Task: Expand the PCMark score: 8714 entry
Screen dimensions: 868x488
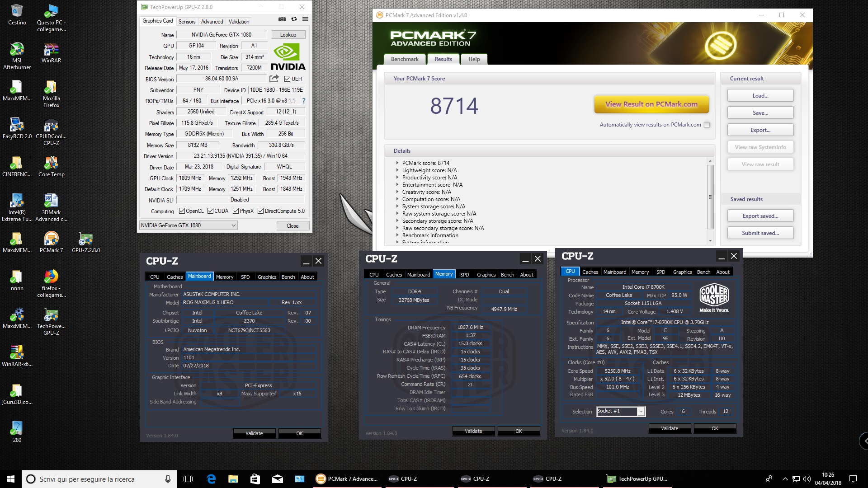Action: (397, 163)
